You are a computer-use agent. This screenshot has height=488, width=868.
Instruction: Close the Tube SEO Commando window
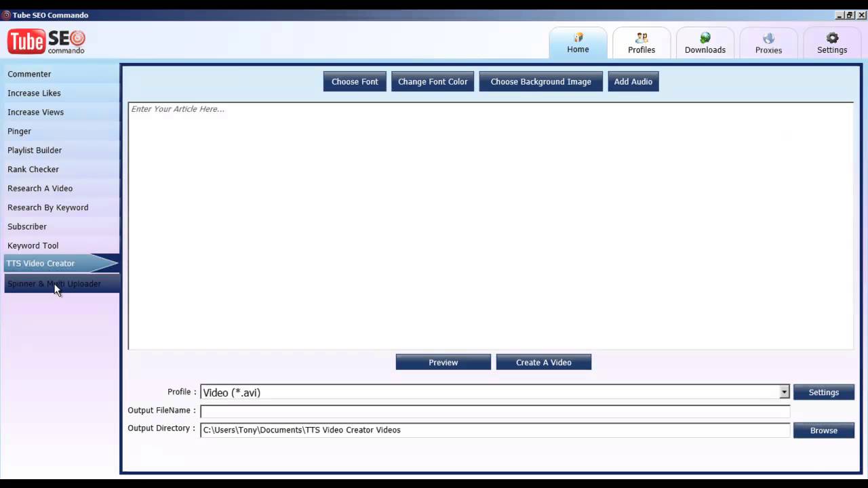point(860,15)
